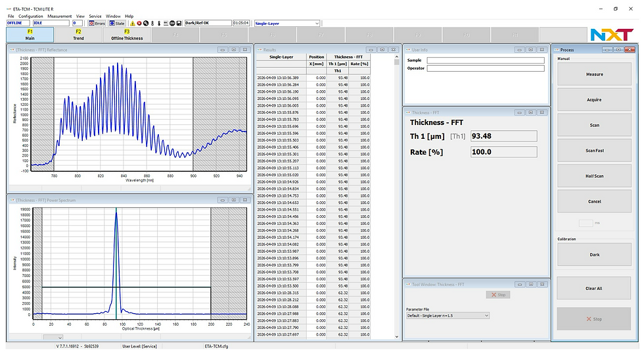Click the Measure button
This screenshot has width=644, height=354.
point(594,74)
